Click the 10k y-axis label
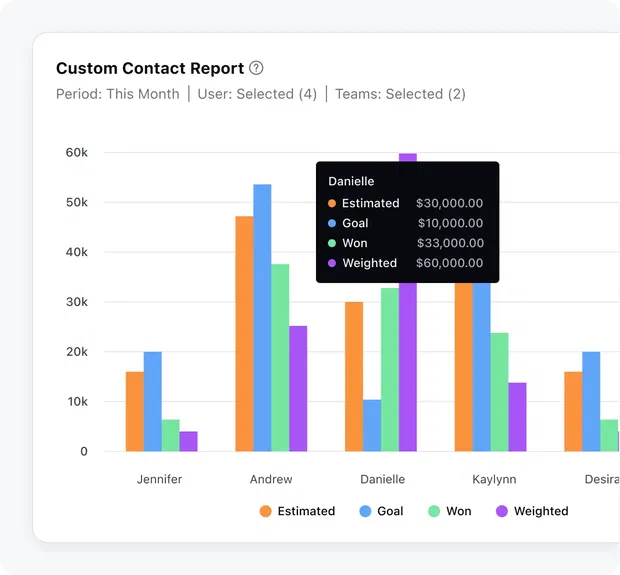 pyautogui.click(x=78, y=402)
